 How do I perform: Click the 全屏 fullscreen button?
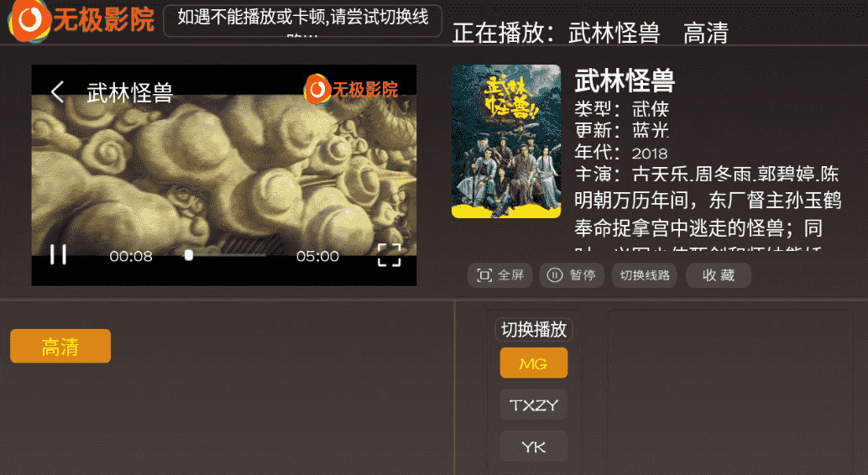click(x=499, y=275)
